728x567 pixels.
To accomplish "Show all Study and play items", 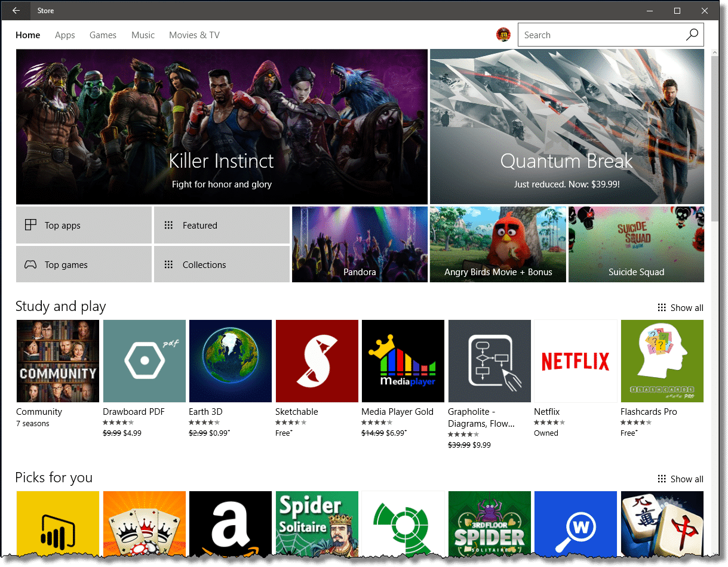I will coord(680,308).
